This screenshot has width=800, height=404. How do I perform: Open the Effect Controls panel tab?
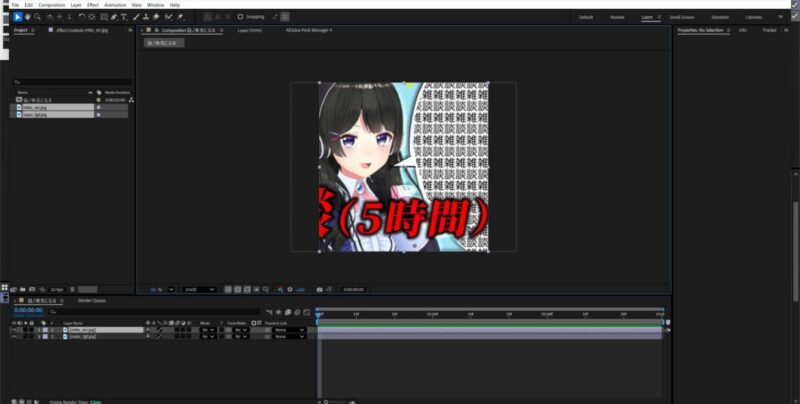coord(82,30)
